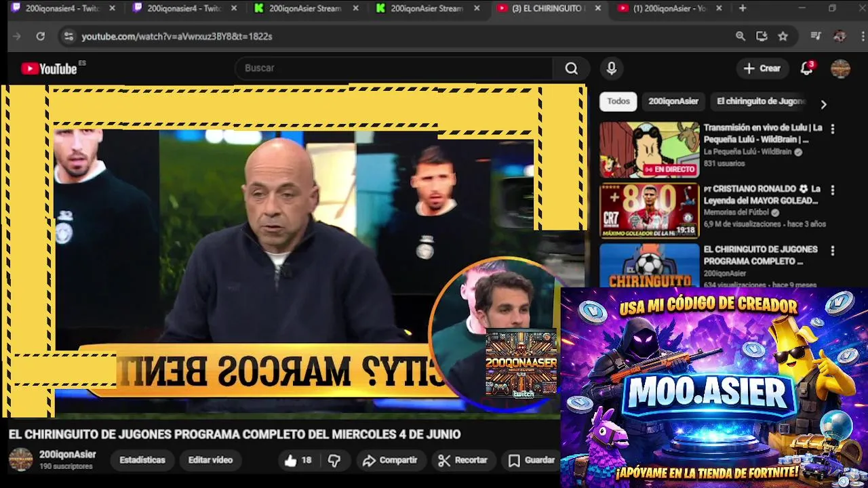The height and width of the screenshot is (488, 868).
Task: Open the YouTube account avatar menu
Action: (x=840, y=68)
